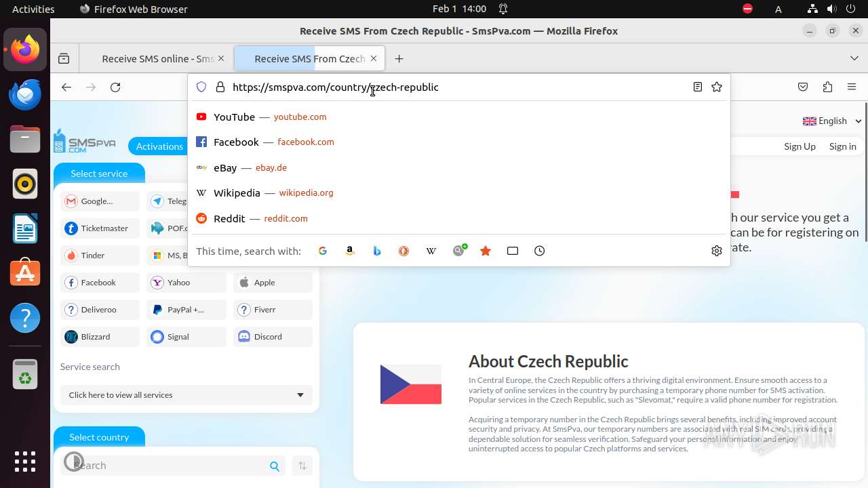Close the Receive SMS From Czech tab
Viewport: 868px width, 488px height.
point(374,59)
